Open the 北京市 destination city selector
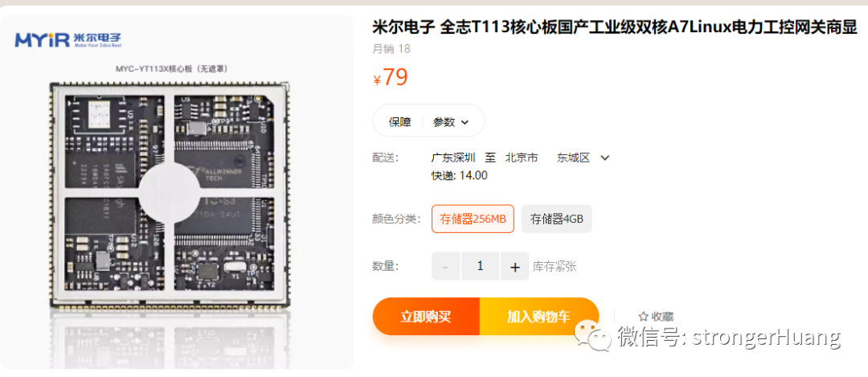This screenshot has width=868, height=377. [522, 158]
